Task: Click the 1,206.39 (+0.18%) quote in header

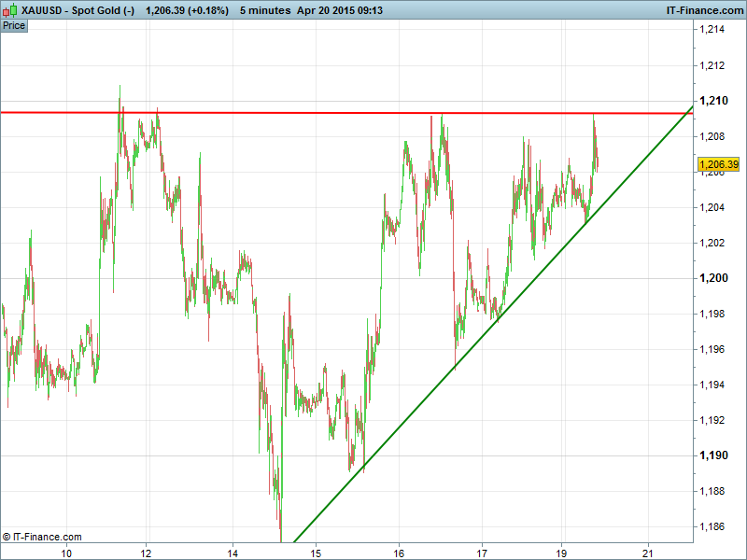Action: 186,10
